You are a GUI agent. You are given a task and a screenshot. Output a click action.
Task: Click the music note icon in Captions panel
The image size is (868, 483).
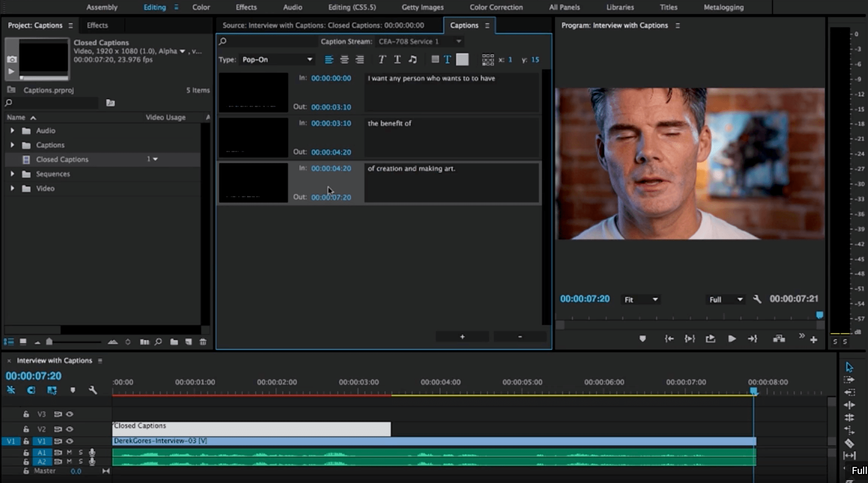click(x=413, y=59)
